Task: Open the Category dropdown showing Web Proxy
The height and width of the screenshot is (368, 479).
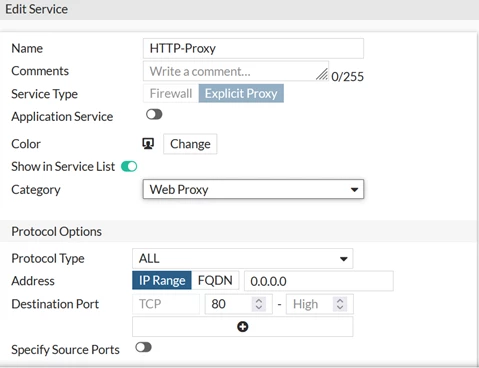Action: click(x=253, y=189)
